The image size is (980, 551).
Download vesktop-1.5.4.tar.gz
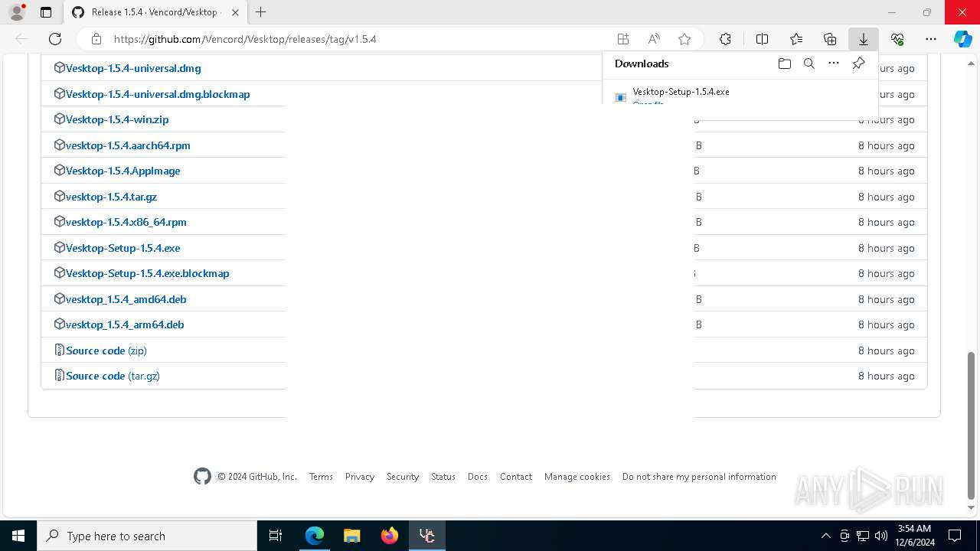(111, 197)
